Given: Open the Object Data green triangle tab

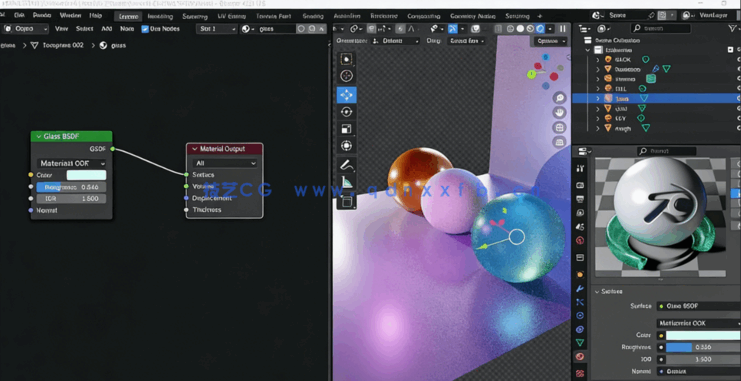Looking at the screenshot, I should (580, 342).
